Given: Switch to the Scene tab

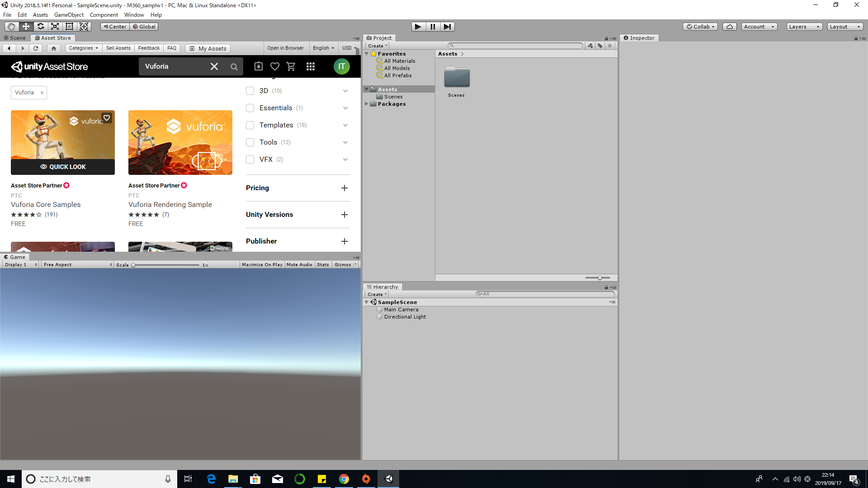Looking at the screenshot, I should (x=14, y=38).
